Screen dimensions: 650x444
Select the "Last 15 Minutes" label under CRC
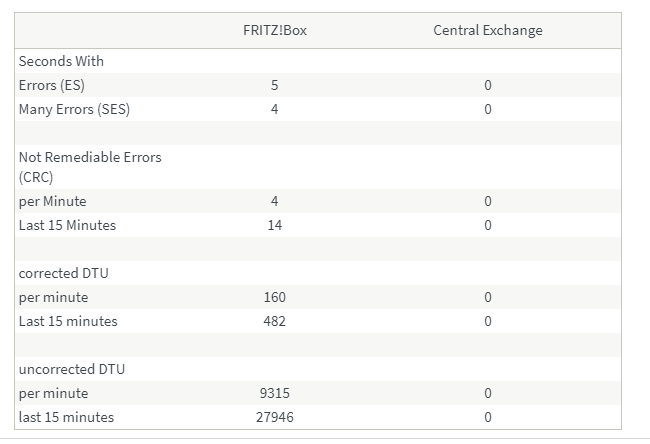(x=67, y=225)
